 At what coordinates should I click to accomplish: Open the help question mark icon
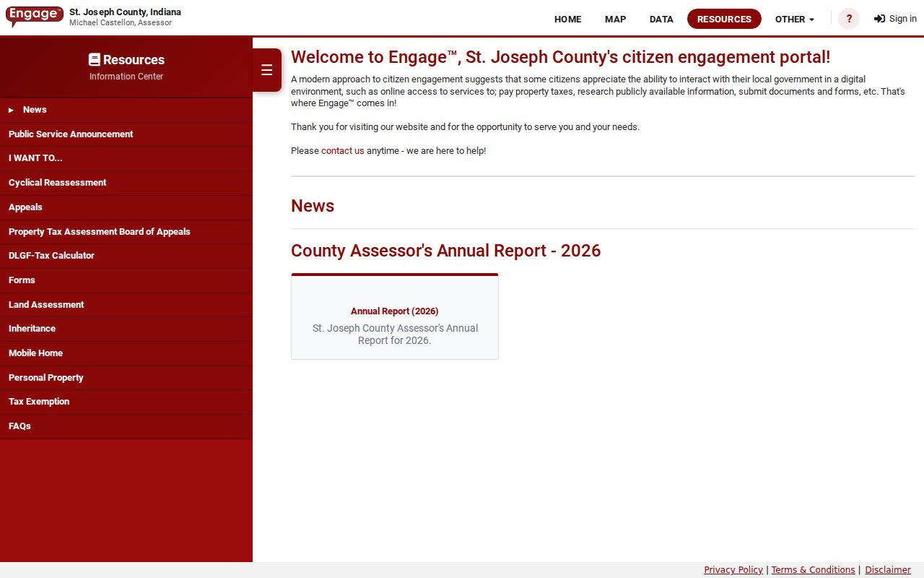[x=849, y=19]
